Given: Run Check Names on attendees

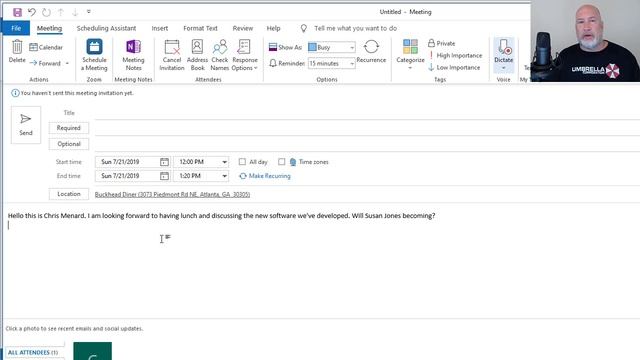Looking at the screenshot, I should [220, 55].
